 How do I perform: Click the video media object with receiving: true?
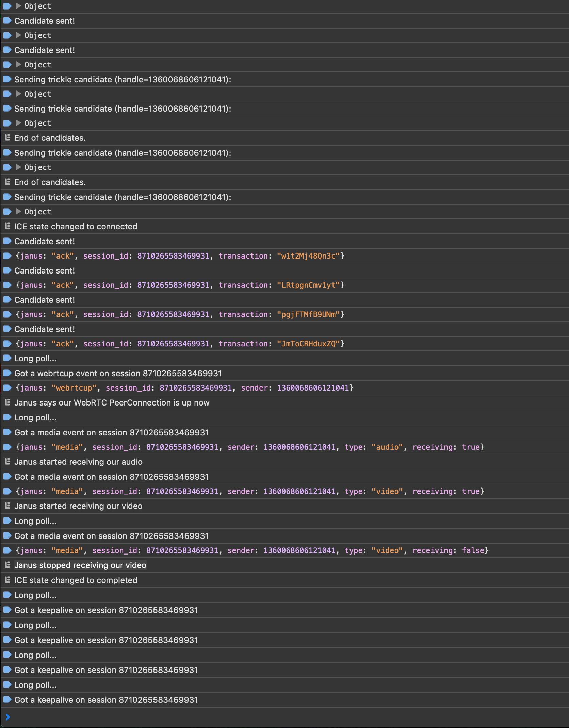[x=250, y=492]
